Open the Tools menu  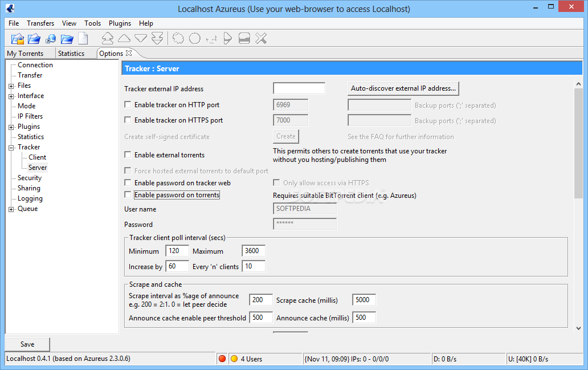pos(93,23)
